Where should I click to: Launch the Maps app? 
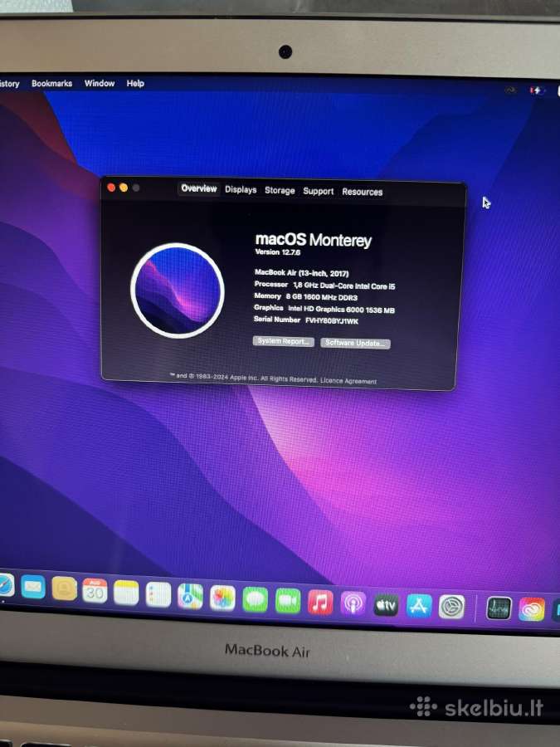point(190,597)
